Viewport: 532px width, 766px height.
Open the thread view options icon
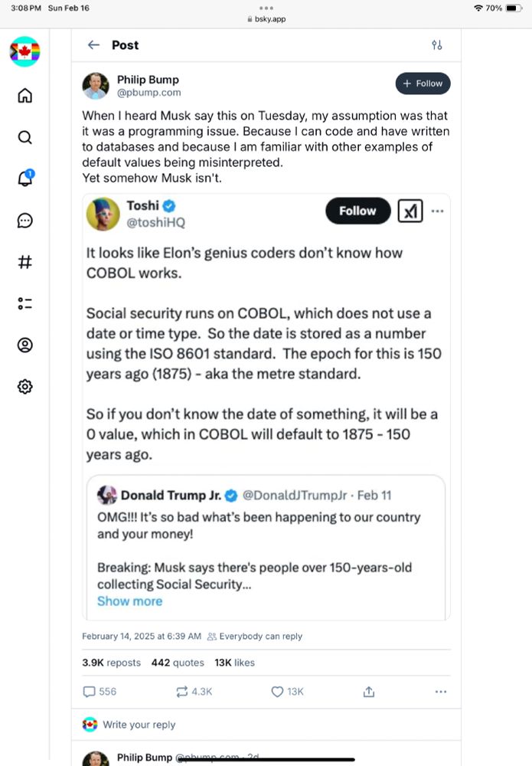(x=437, y=45)
